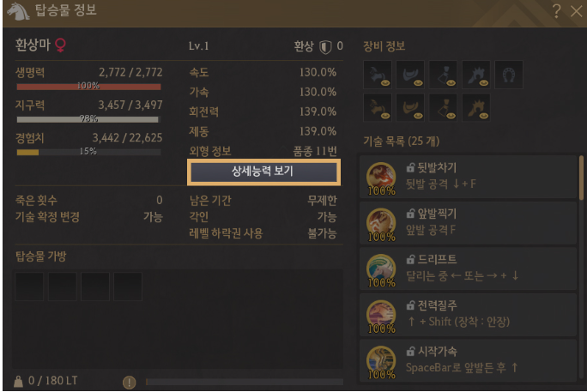587x392 pixels.
Task: Click the 경험치 progress bar
Action: tap(88, 152)
